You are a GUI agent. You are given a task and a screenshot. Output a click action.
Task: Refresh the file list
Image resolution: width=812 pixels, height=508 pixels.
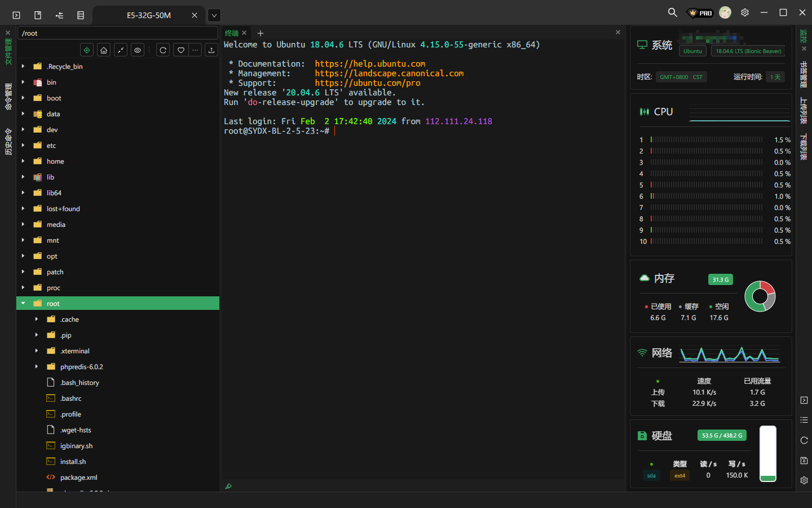[x=163, y=50]
